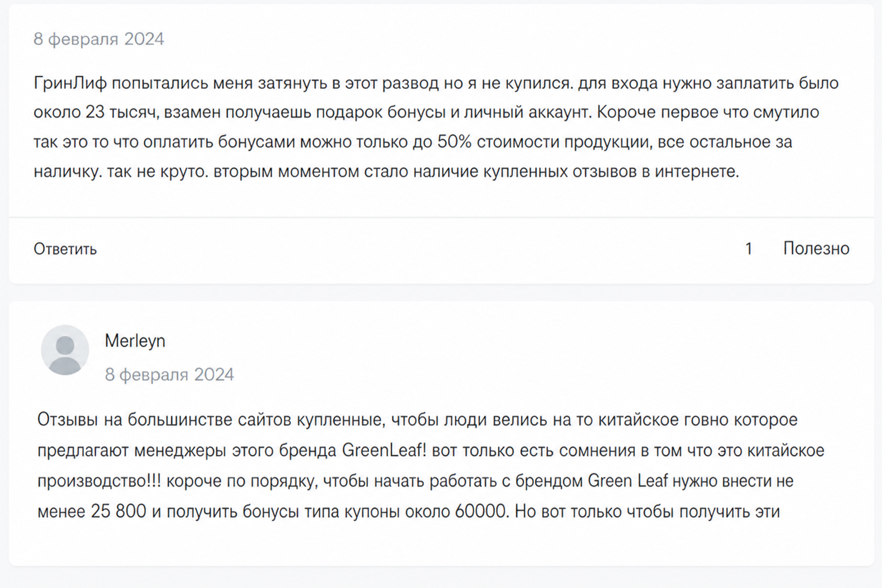Click the text line starting 'ГринЛиф попытались'
The height and width of the screenshot is (588, 882).
click(436, 83)
